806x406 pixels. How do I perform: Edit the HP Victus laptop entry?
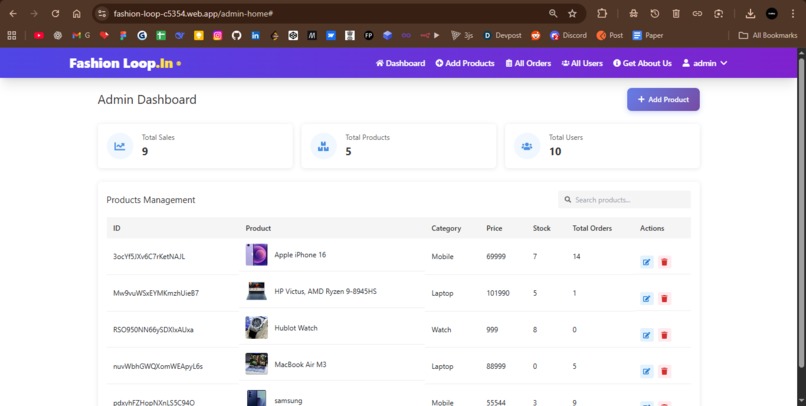(x=647, y=299)
